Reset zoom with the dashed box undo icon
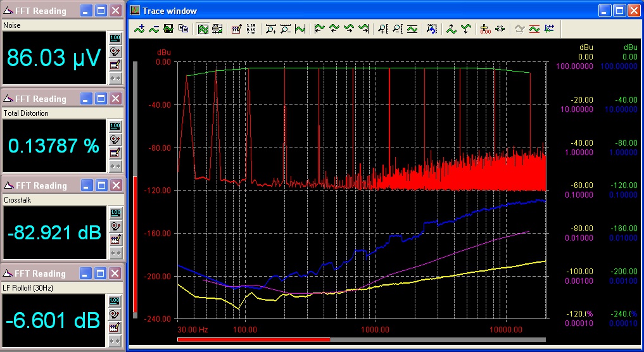644x352 pixels. [432, 28]
